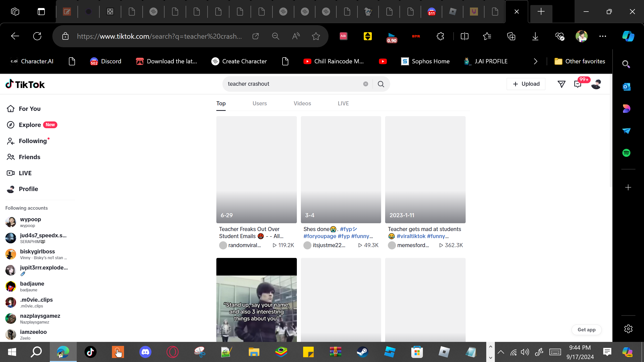
Task: Show hidden system tray icons
Action: [501, 352]
